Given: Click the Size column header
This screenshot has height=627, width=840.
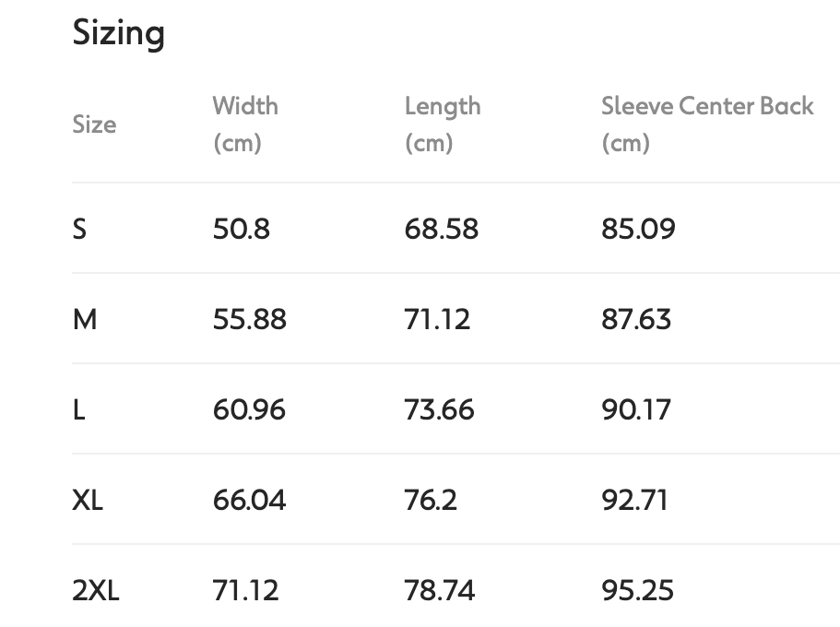Looking at the screenshot, I should point(94,124).
